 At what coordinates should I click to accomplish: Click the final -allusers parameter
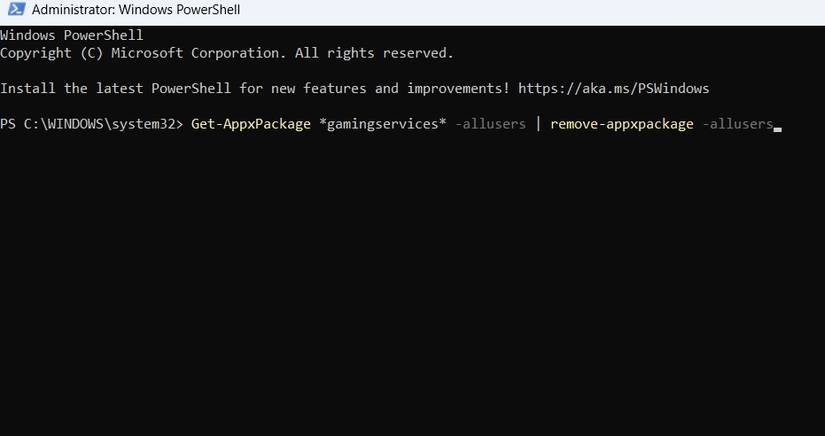pyautogui.click(x=738, y=124)
